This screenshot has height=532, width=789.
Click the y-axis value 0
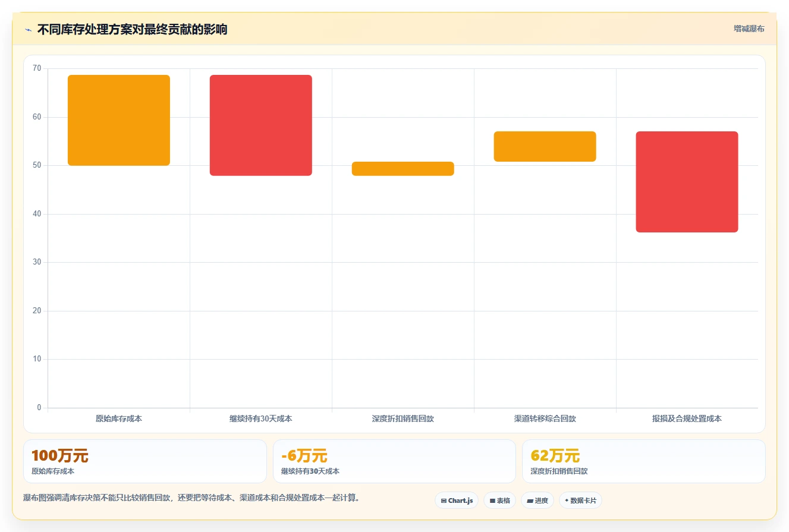(x=39, y=408)
